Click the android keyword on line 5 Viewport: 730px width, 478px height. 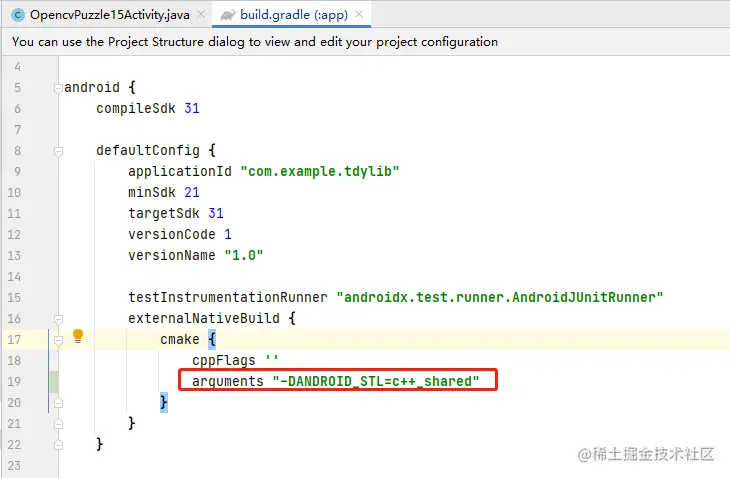(x=92, y=87)
